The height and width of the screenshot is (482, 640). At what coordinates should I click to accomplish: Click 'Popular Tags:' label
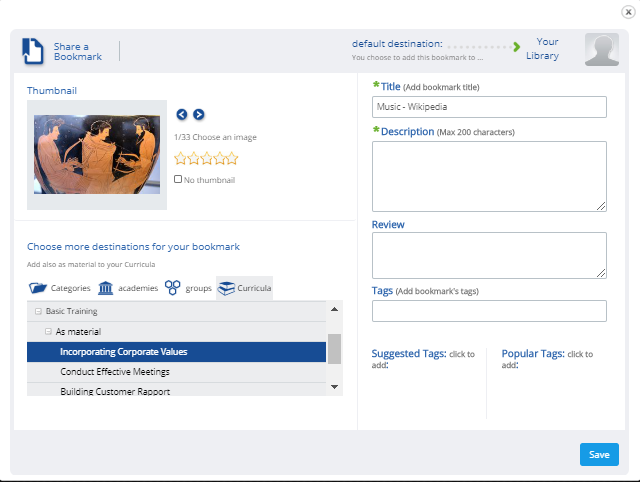point(533,353)
